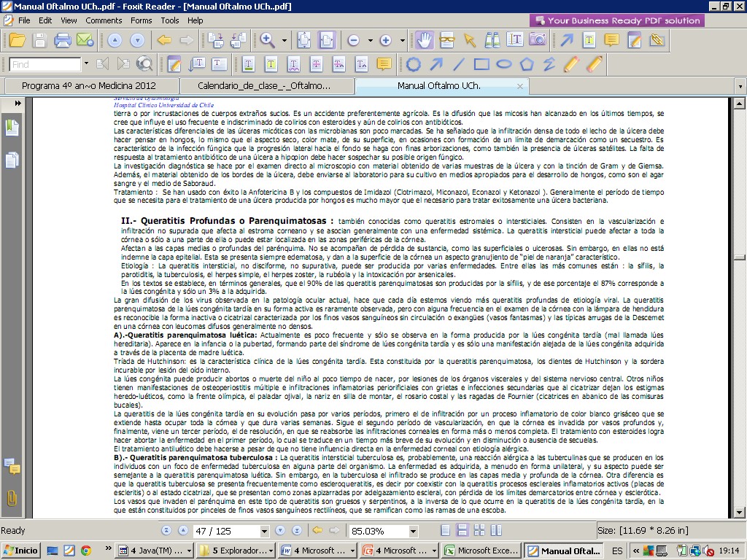
Task: Click the Your Business Ready PDF banner
Action: click(617, 20)
